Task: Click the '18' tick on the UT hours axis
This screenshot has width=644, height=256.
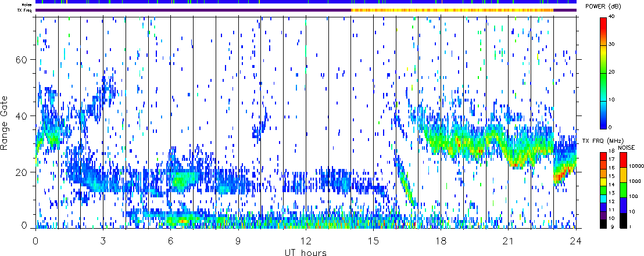Action: click(x=441, y=240)
